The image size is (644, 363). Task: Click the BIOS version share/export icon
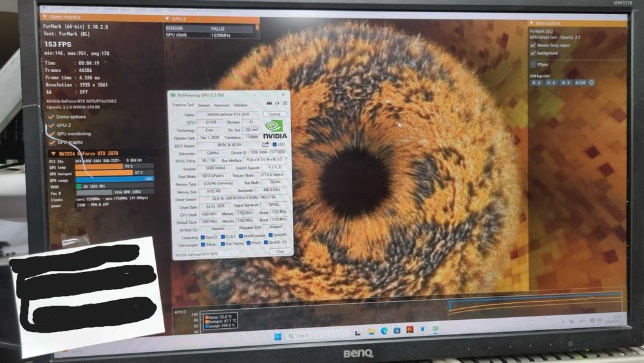coord(266,144)
